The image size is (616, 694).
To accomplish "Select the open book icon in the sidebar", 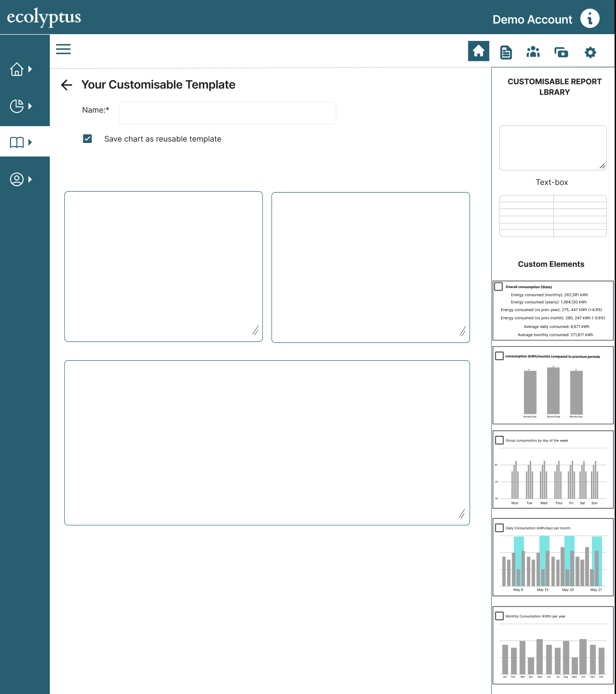I will click(x=17, y=142).
